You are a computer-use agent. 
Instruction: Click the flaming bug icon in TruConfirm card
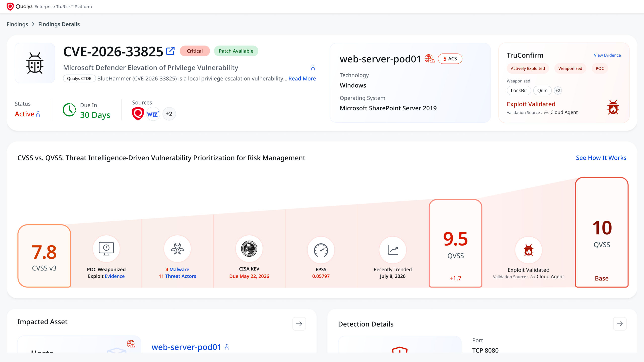click(x=613, y=107)
